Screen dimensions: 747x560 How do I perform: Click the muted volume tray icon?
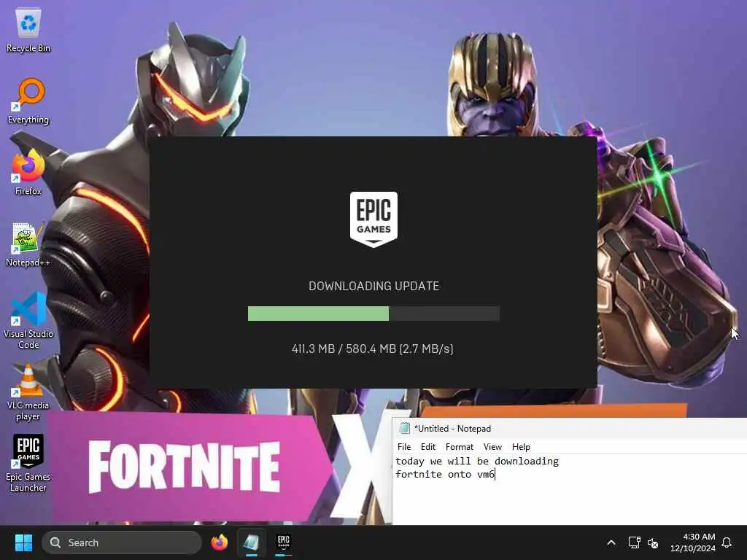653,542
